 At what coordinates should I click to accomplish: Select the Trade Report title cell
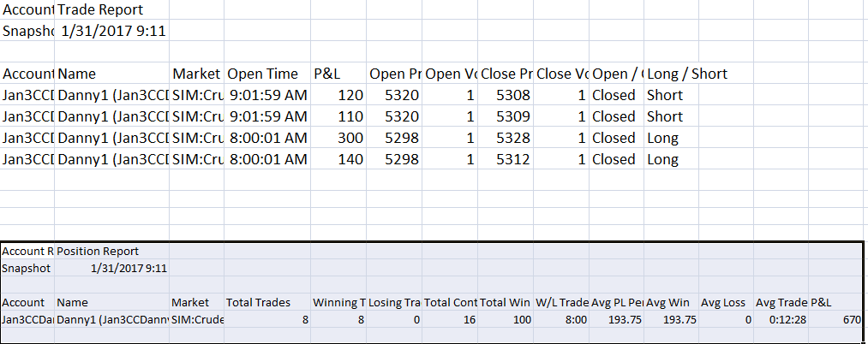click(x=112, y=9)
